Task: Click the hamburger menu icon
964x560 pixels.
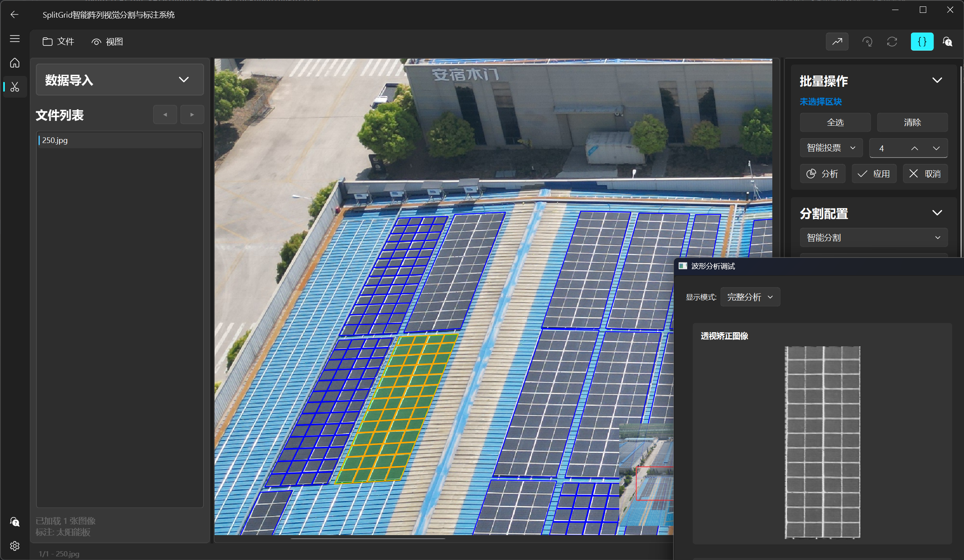Action: pyautogui.click(x=15, y=39)
